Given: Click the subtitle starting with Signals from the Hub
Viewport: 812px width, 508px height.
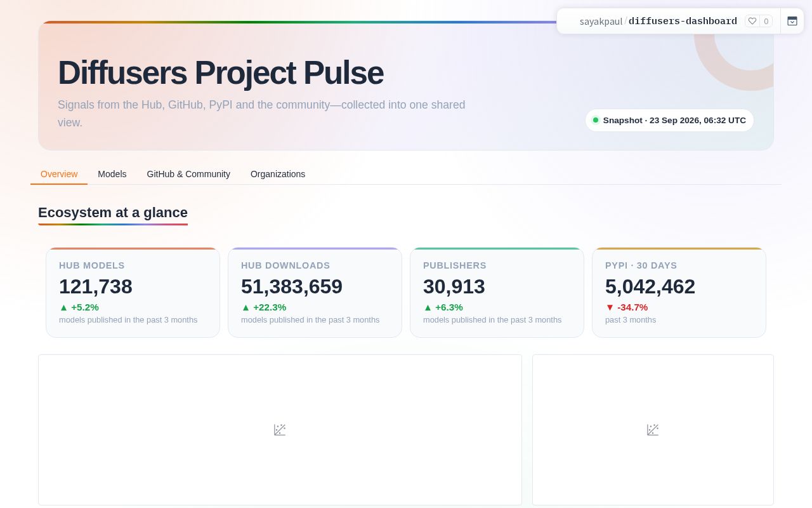Looking at the screenshot, I should pos(261,114).
